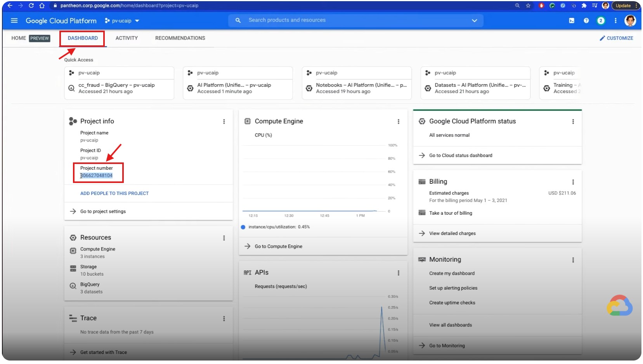The image size is (643, 364).
Task: Click the Customize dashboard button
Action: click(x=616, y=38)
